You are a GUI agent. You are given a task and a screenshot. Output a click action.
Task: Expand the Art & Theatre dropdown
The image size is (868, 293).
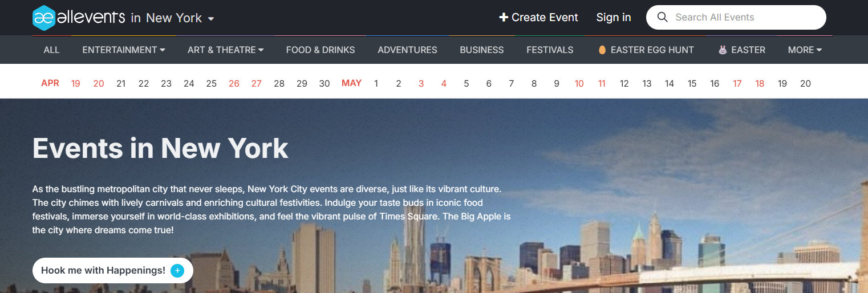225,50
